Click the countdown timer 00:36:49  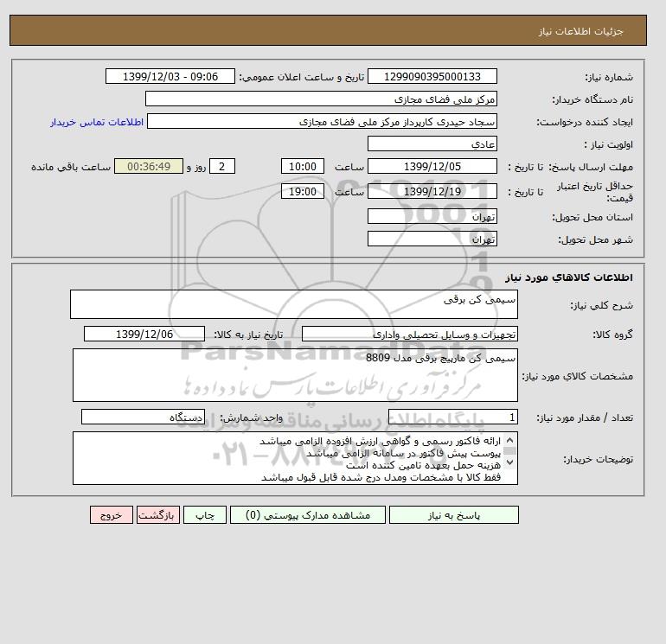click(x=149, y=167)
